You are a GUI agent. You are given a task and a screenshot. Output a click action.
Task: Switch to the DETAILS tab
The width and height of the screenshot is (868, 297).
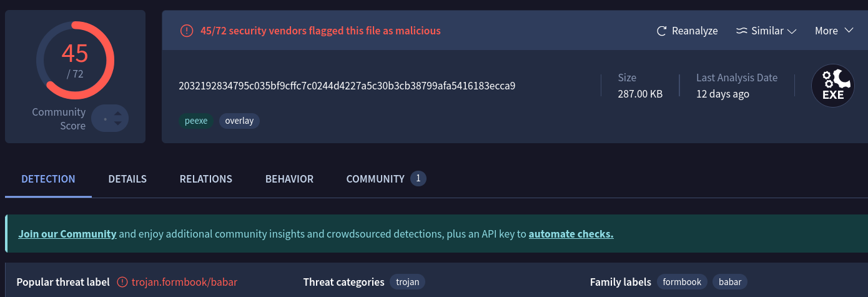coord(127,179)
